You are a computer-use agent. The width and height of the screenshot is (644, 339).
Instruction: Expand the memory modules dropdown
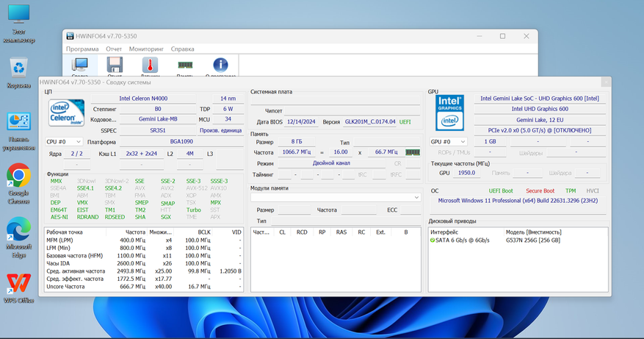pos(336,198)
